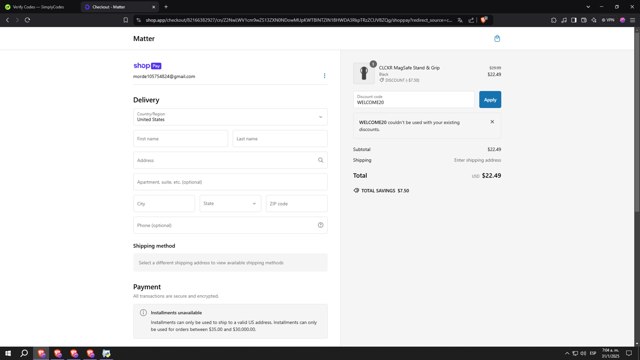This screenshot has width=640, height=360.
Task: Click the address search magnifier icon
Action: (x=320, y=160)
